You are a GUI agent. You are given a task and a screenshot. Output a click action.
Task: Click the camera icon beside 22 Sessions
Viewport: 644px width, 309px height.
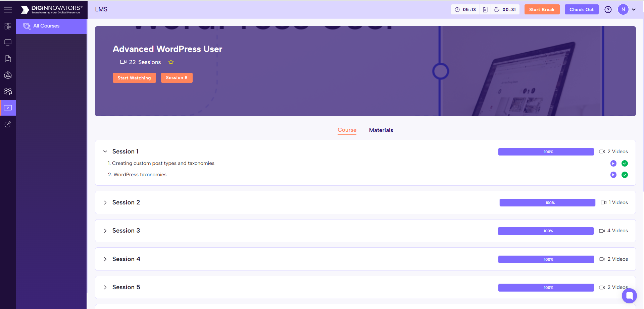click(x=123, y=62)
